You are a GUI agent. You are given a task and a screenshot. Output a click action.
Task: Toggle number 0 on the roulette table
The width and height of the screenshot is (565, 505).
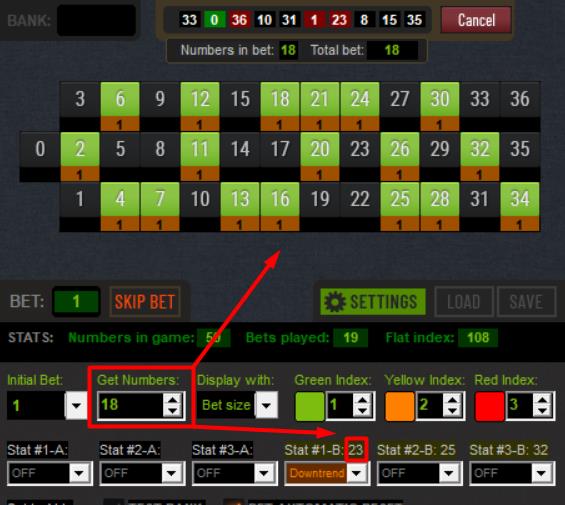coord(40,149)
